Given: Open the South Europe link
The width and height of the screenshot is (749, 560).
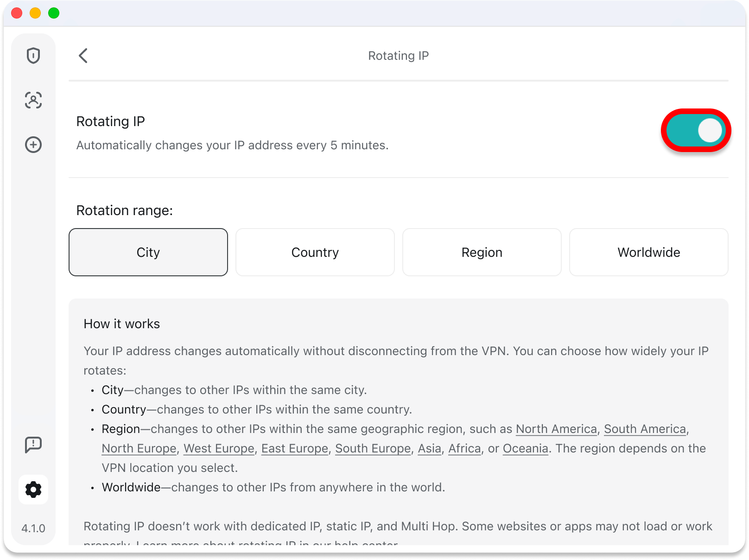Looking at the screenshot, I should [373, 449].
